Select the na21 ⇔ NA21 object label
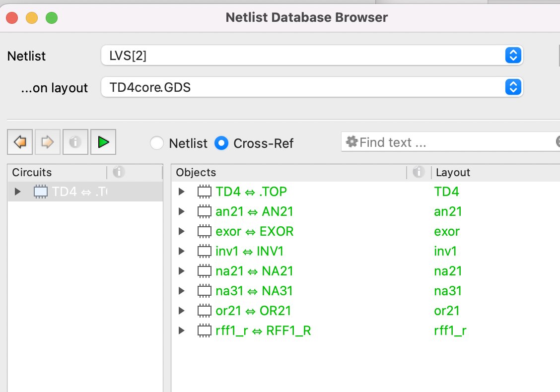560x392 pixels. (254, 271)
